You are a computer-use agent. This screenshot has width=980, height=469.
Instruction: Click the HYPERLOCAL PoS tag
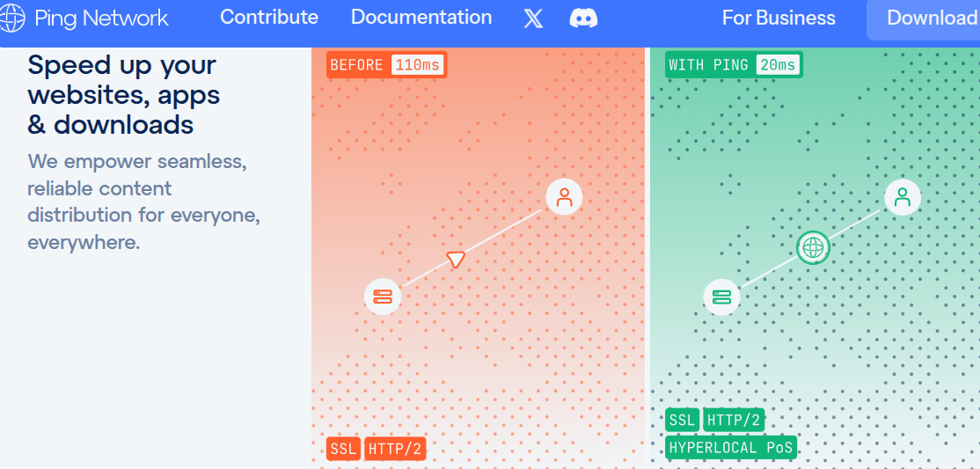[731, 448]
